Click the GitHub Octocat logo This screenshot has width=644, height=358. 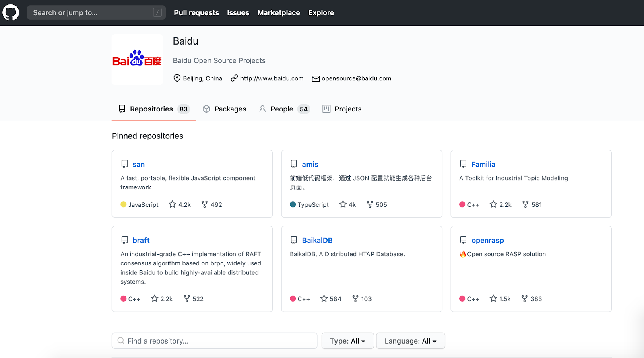[x=11, y=13]
